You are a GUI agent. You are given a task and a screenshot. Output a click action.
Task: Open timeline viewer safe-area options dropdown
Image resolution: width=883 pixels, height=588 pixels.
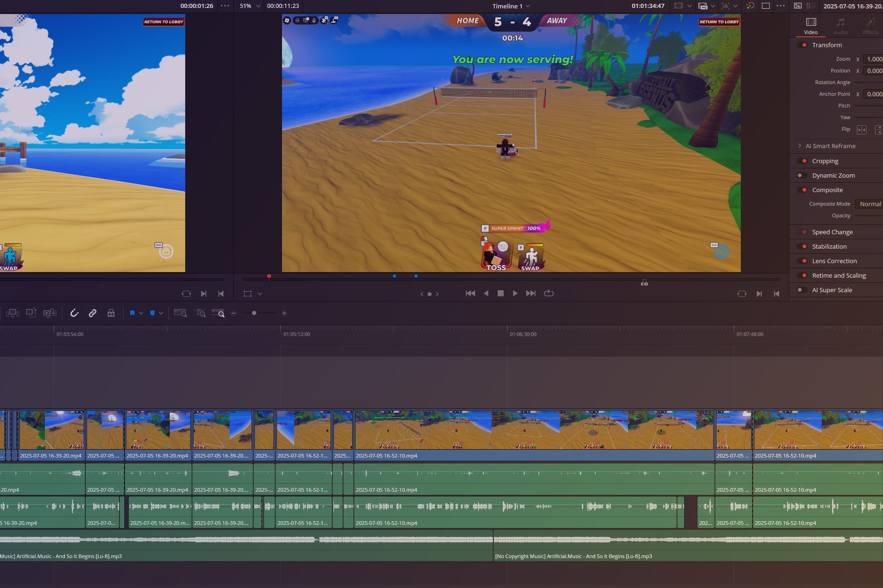coord(689,6)
